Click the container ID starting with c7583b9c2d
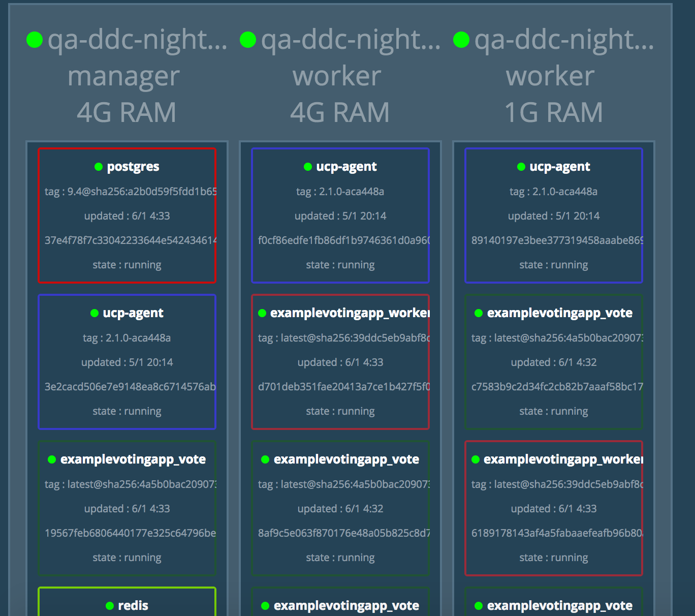695x616 pixels. pos(557,387)
